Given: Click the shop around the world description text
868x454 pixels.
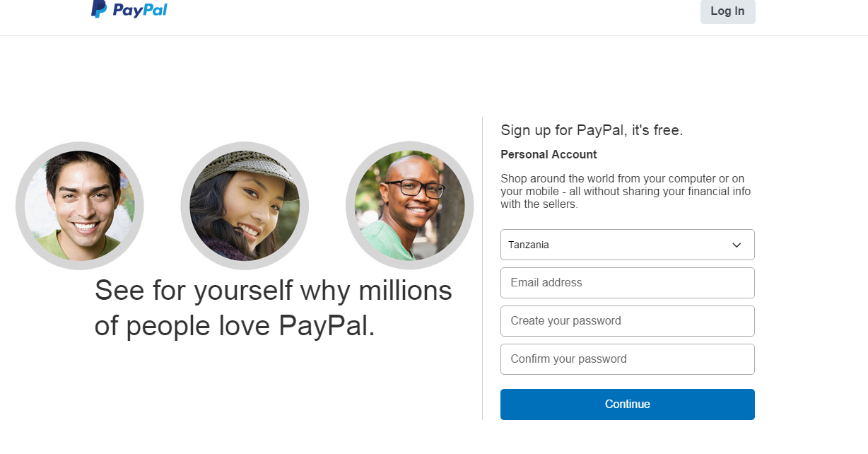Looking at the screenshot, I should (626, 191).
